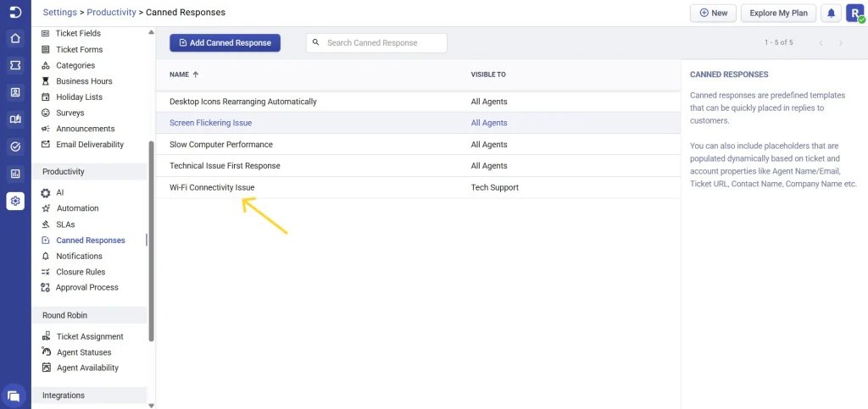Go to next page arrow

(x=840, y=43)
